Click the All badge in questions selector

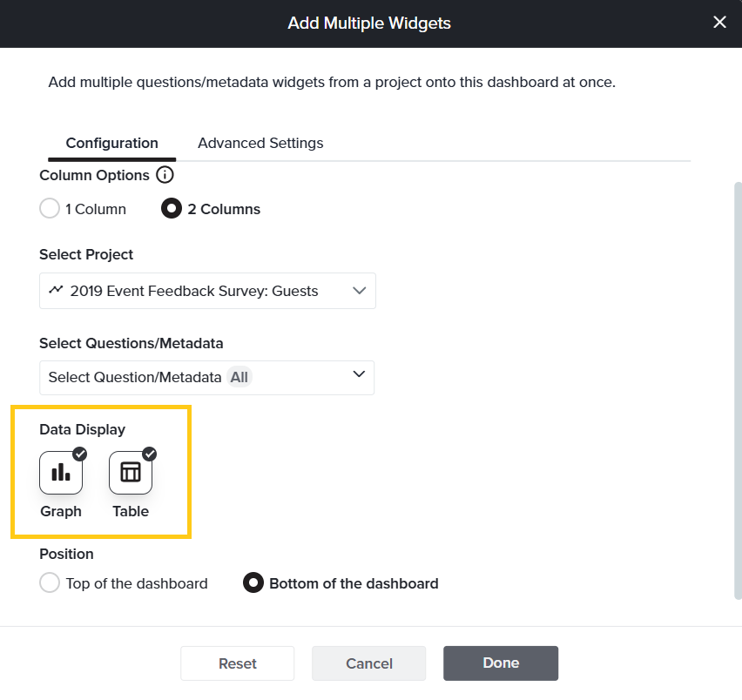click(x=239, y=378)
